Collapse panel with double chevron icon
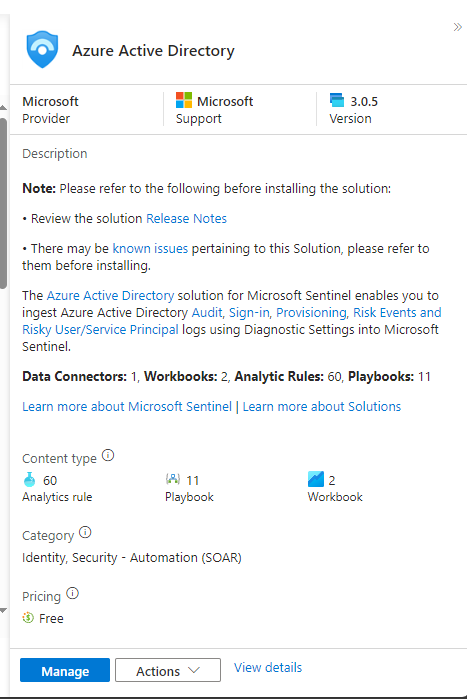Image resolution: width=467 pixels, height=699 pixels. (458, 27)
